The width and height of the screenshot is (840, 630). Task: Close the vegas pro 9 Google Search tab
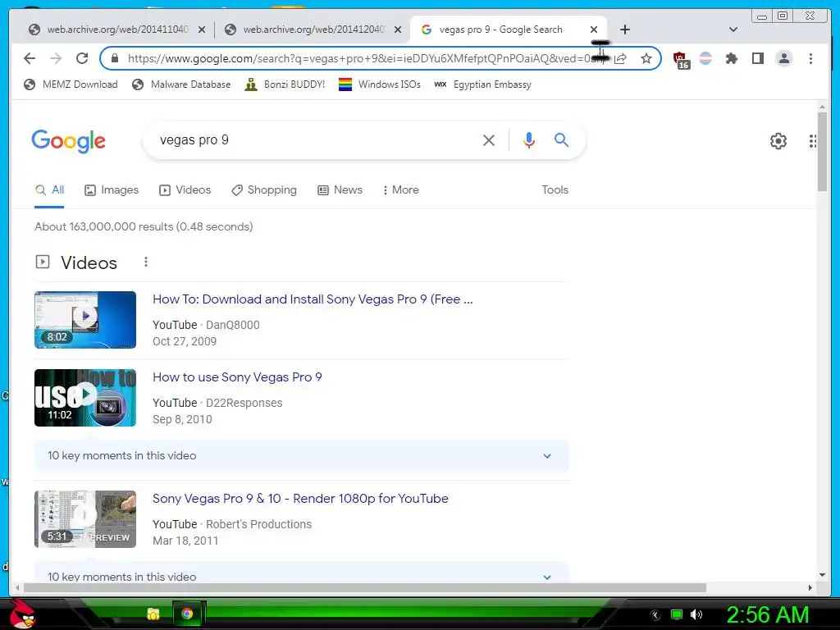(594, 30)
